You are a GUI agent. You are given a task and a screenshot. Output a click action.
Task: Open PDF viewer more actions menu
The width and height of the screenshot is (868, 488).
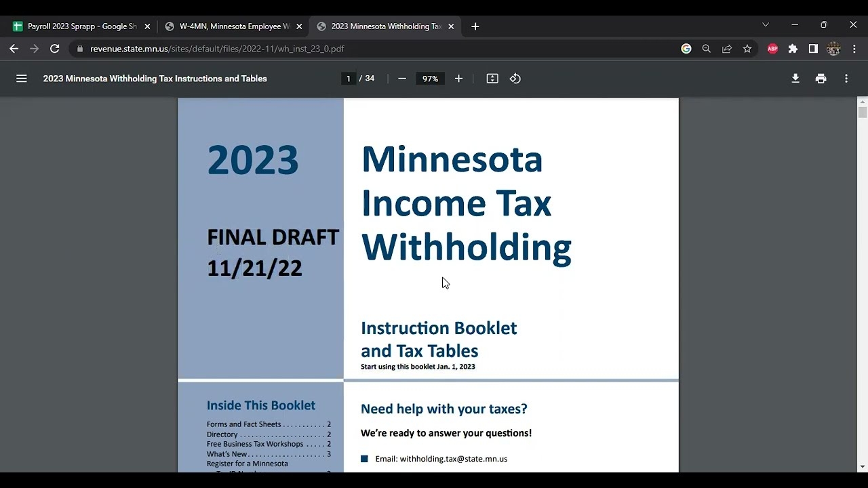tap(846, 79)
